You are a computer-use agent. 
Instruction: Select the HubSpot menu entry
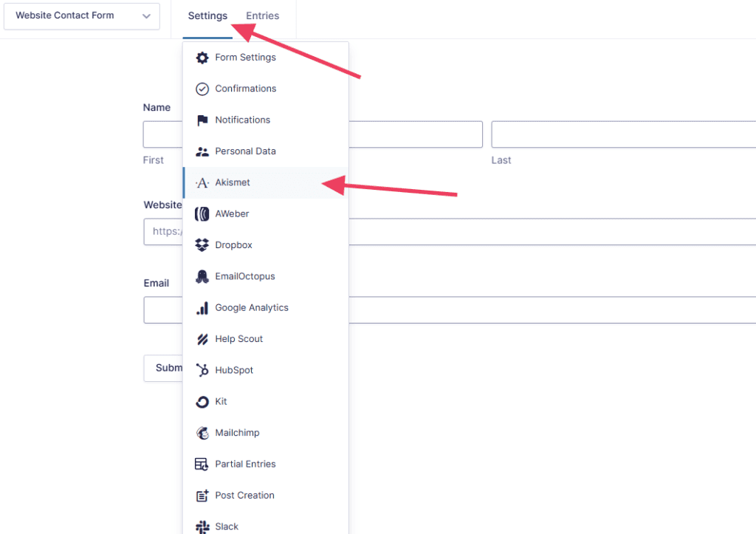click(x=266, y=370)
